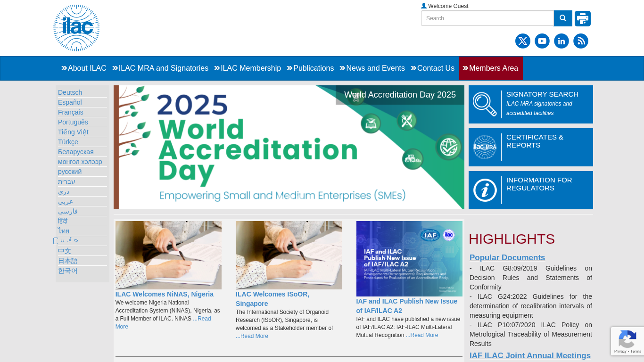
Task: Open the Popular Documents link
Action: tap(507, 257)
